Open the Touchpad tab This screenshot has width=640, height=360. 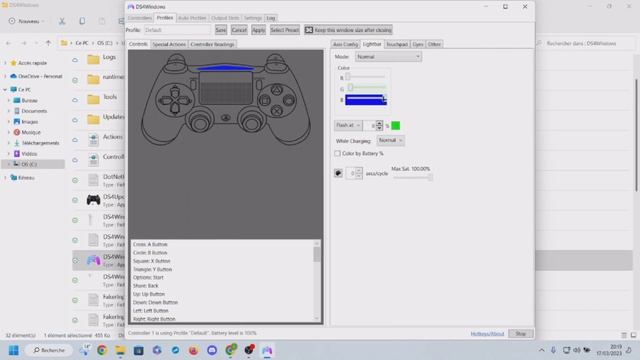tap(397, 44)
